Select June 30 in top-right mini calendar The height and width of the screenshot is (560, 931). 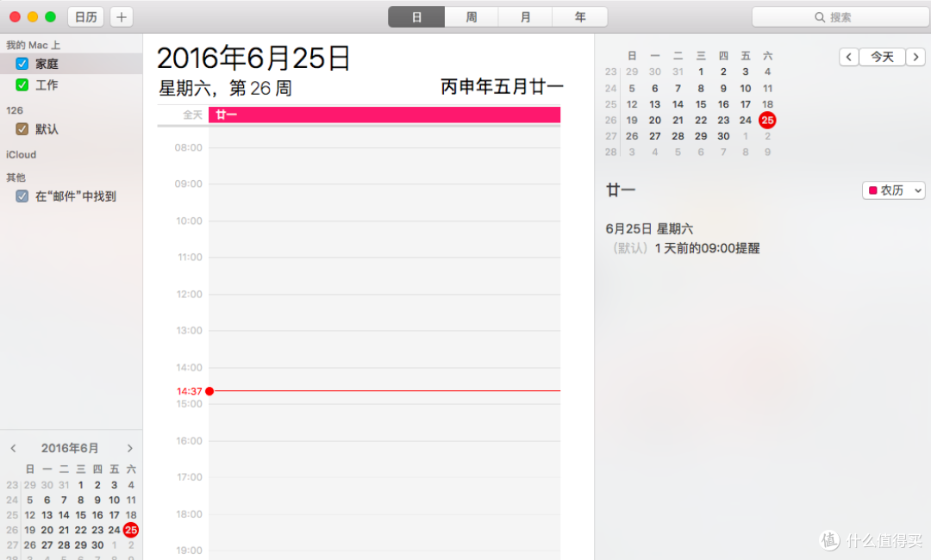pos(723,136)
